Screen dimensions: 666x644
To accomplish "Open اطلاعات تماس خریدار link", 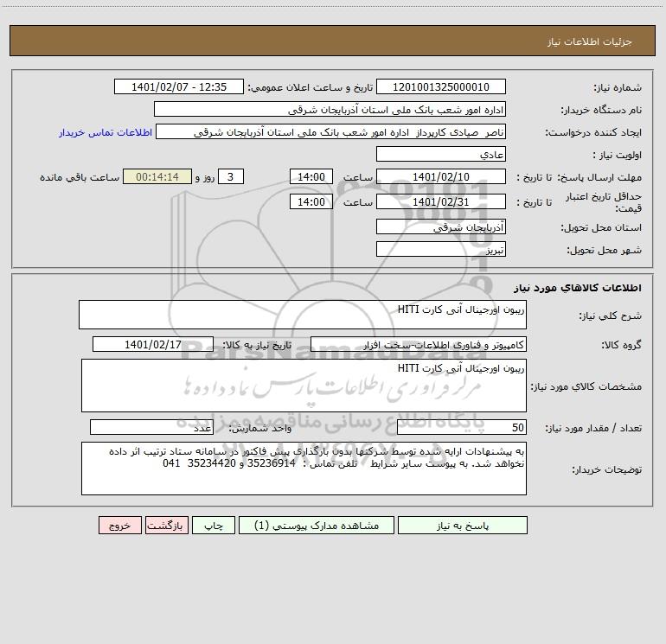I will click(106, 132).
